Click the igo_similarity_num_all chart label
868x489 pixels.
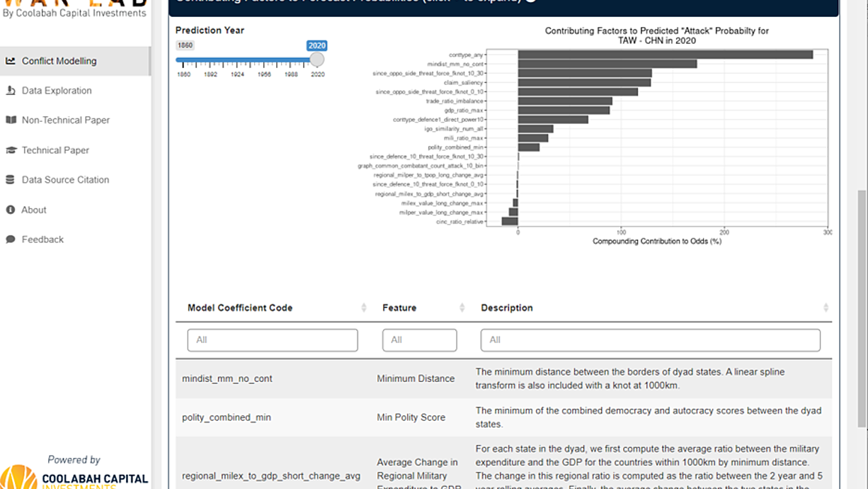455,129
